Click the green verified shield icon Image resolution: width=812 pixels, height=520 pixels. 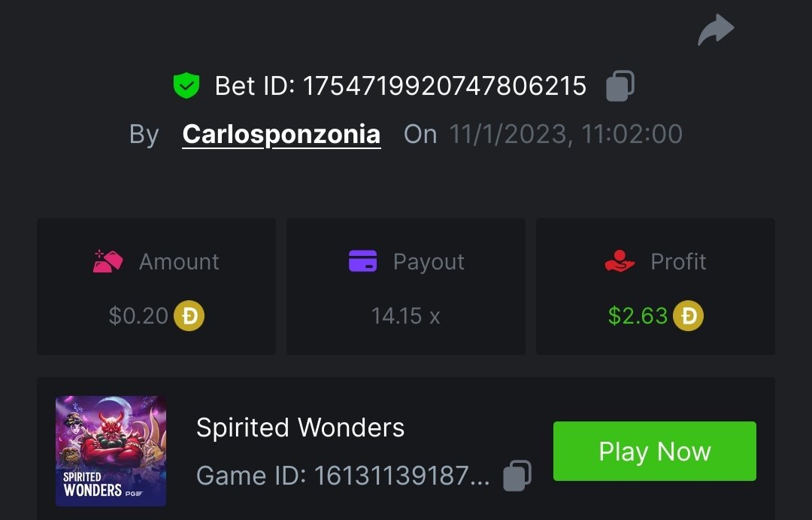coord(186,86)
